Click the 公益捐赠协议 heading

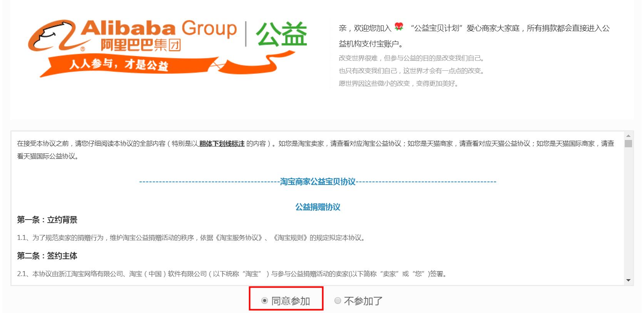click(318, 207)
